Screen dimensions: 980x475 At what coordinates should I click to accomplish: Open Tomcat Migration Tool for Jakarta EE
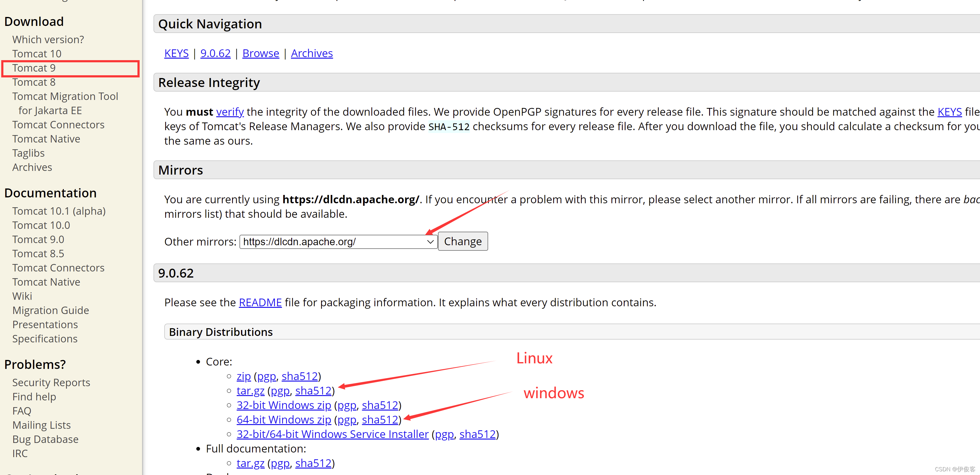65,104
